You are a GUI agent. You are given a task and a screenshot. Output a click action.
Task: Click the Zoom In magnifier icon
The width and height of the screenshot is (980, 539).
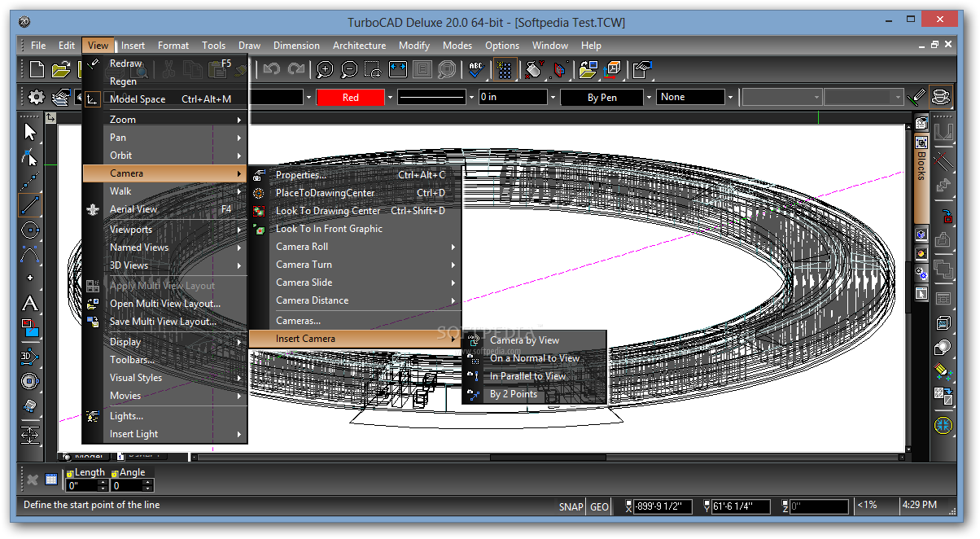[x=326, y=70]
